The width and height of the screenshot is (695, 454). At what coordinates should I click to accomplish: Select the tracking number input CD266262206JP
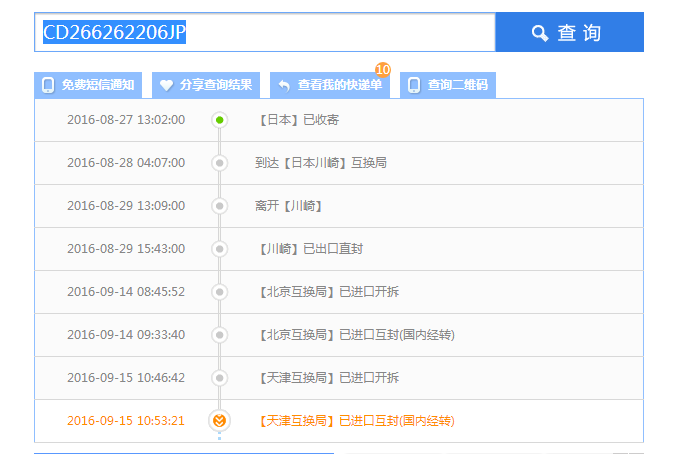[265, 32]
